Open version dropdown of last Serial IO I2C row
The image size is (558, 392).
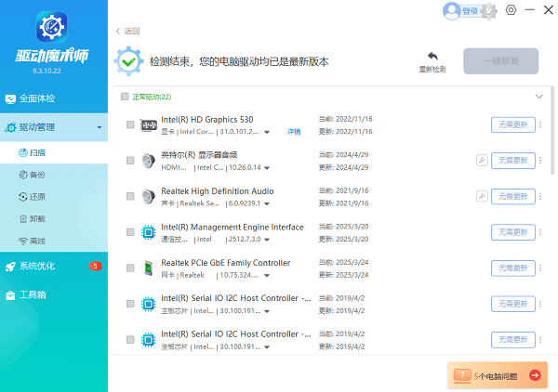pyautogui.click(x=267, y=347)
